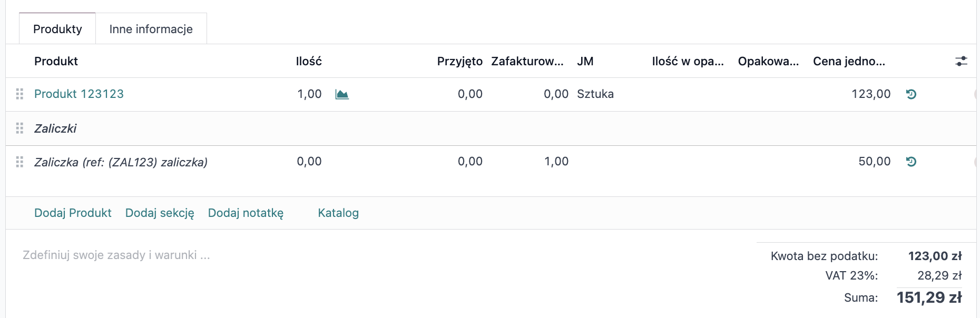Switch to Inne informacje tab
This screenshot has height=318, width=980.
pyautogui.click(x=151, y=29)
